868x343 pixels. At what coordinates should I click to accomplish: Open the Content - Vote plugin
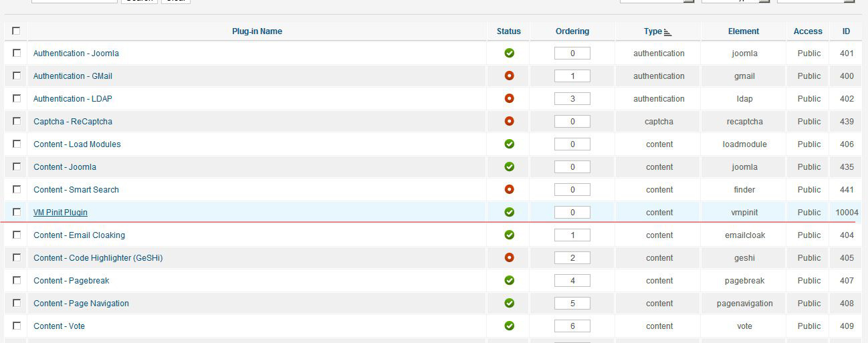59,326
